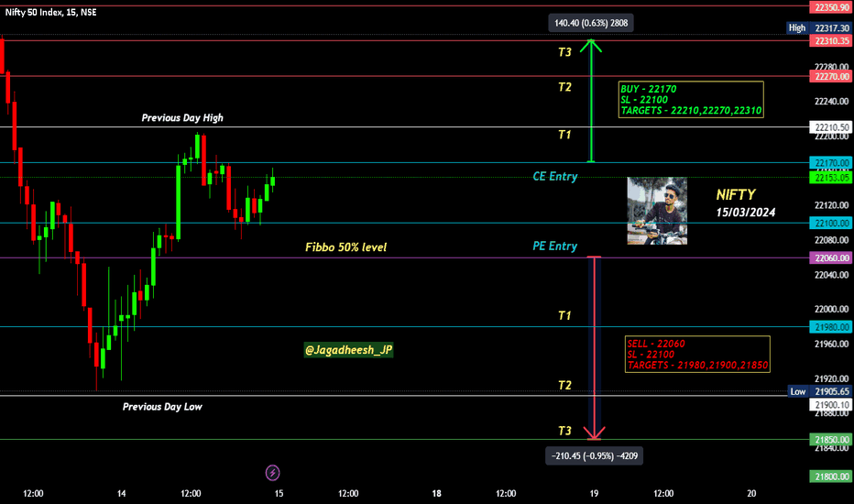This screenshot has height=504, width=854.
Task: Click the purple lightning event icon
Action: point(272,473)
